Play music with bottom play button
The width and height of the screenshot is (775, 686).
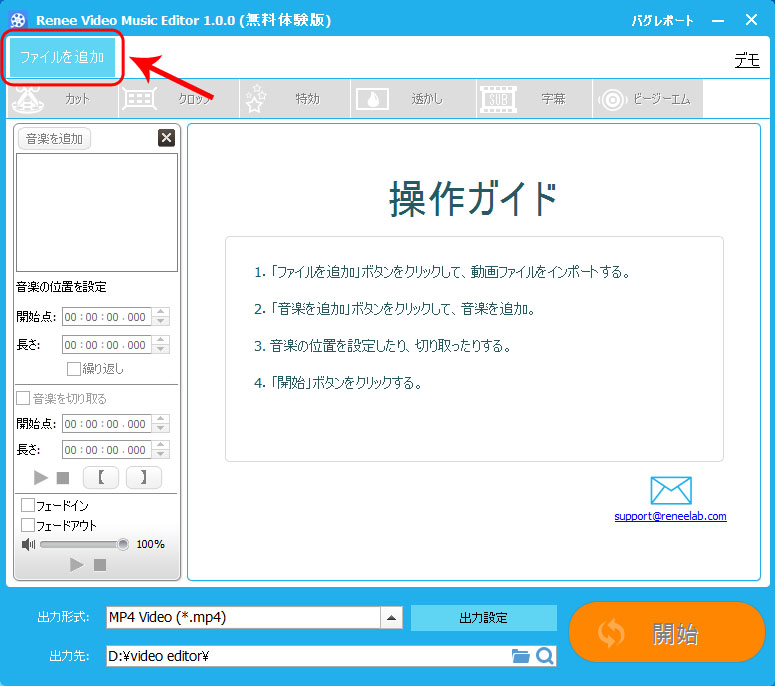point(76,564)
